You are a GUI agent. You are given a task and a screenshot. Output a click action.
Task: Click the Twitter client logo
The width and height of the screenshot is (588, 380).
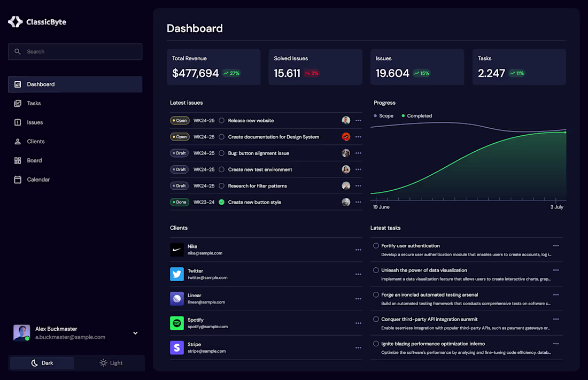(x=176, y=274)
